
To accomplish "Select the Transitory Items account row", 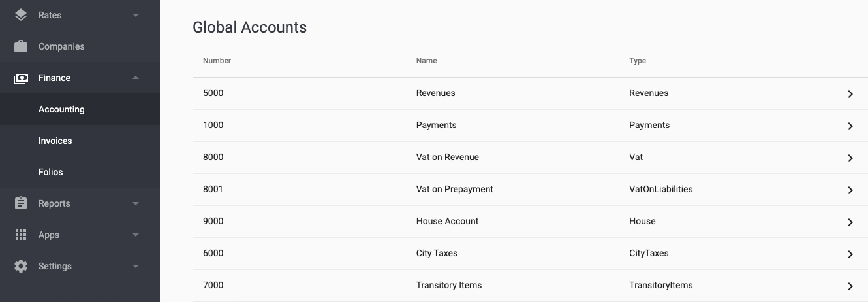I will point(530,286).
